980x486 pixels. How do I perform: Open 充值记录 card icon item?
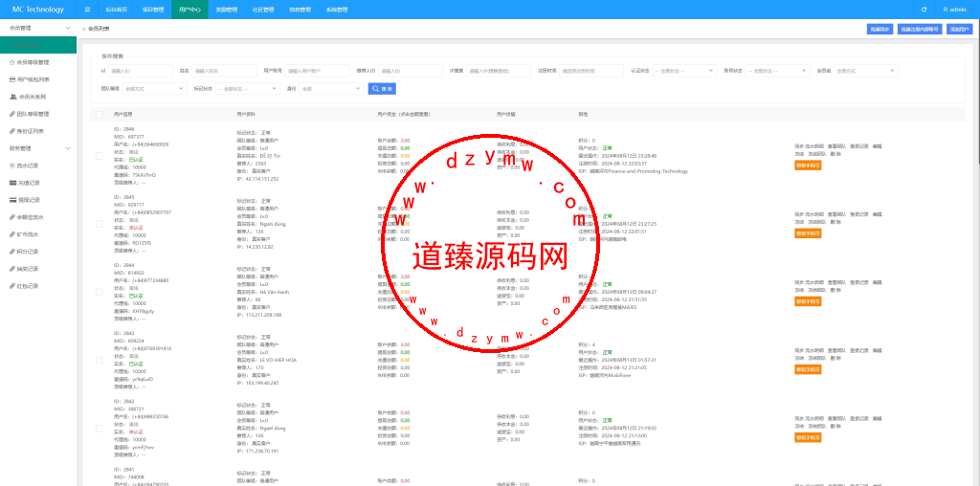(x=38, y=183)
